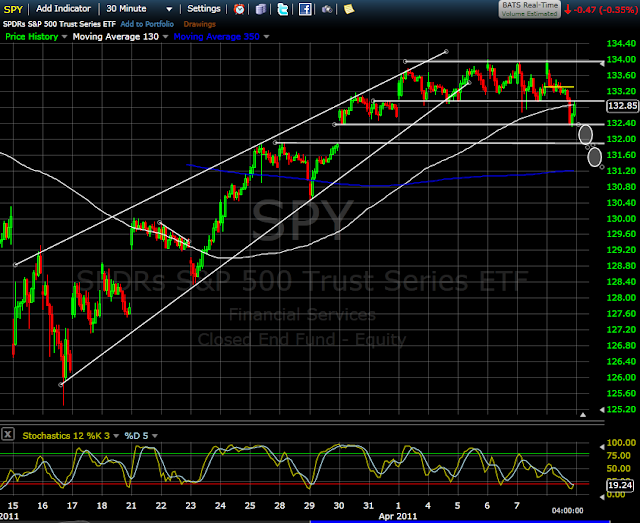Click the BATS Real-Time data button
Screen dimensions: 640x523
tap(530, 9)
